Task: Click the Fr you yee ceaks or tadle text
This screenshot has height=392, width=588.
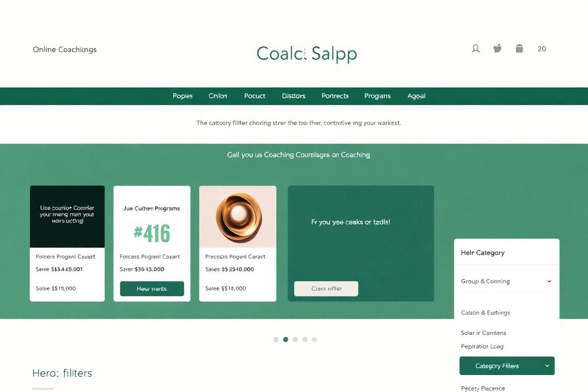Action: pyautogui.click(x=351, y=222)
